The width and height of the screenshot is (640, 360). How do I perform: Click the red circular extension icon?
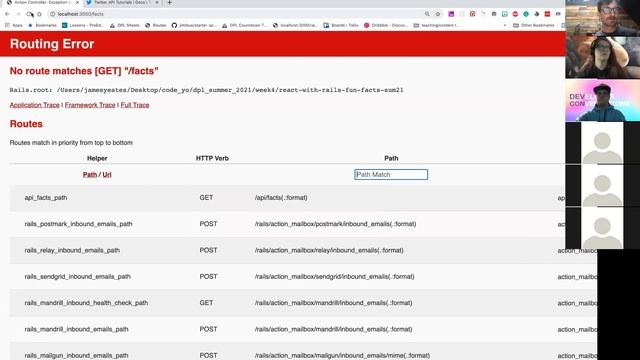(x=515, y=14)
